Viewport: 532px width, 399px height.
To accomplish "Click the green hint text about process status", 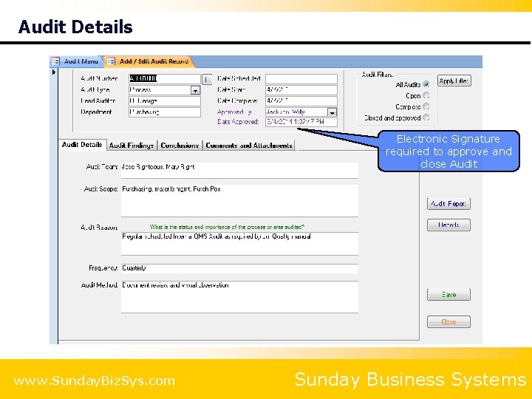I will [x=227, y=227].
